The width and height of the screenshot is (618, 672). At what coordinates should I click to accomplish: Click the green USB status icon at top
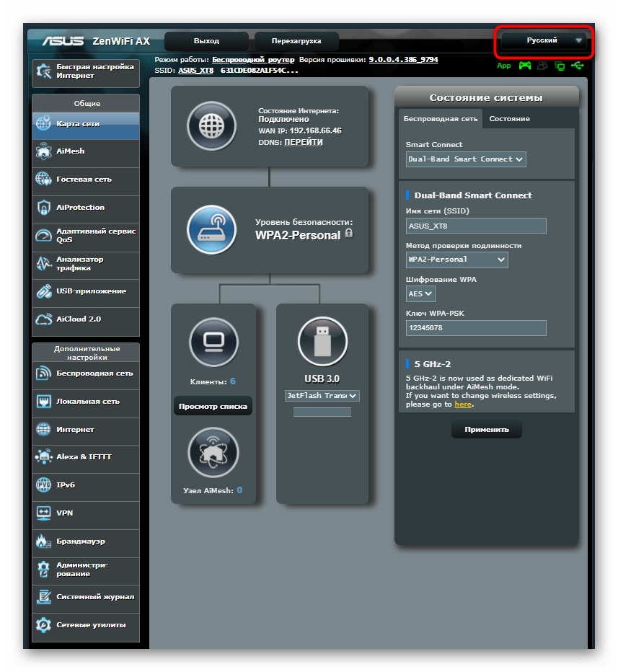point(577,66)
